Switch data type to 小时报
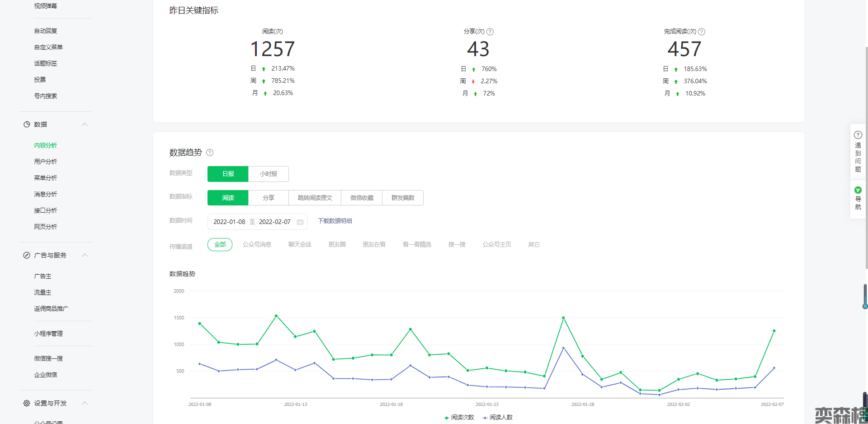 (x=268, y=174)
